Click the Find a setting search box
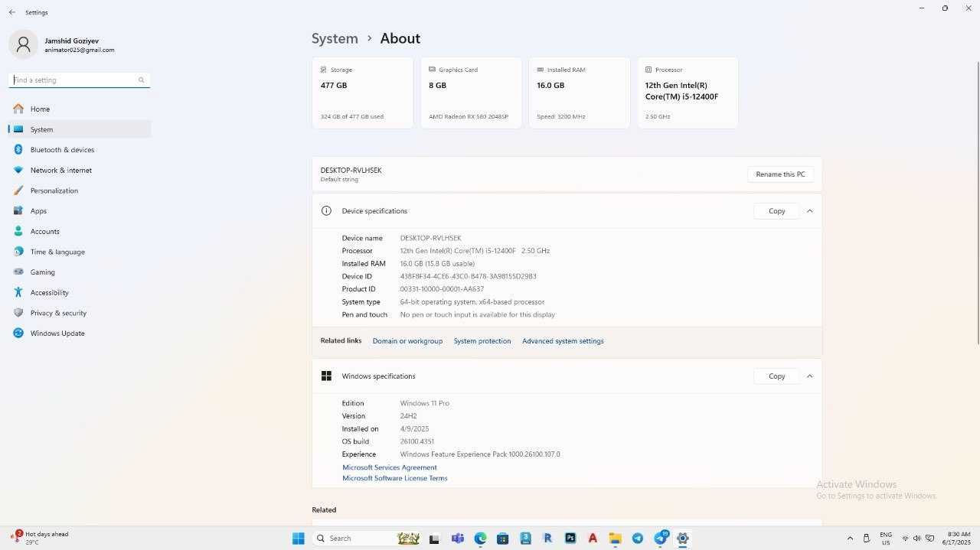This screenshot has height=550, width=980. (x=80, y=80)
